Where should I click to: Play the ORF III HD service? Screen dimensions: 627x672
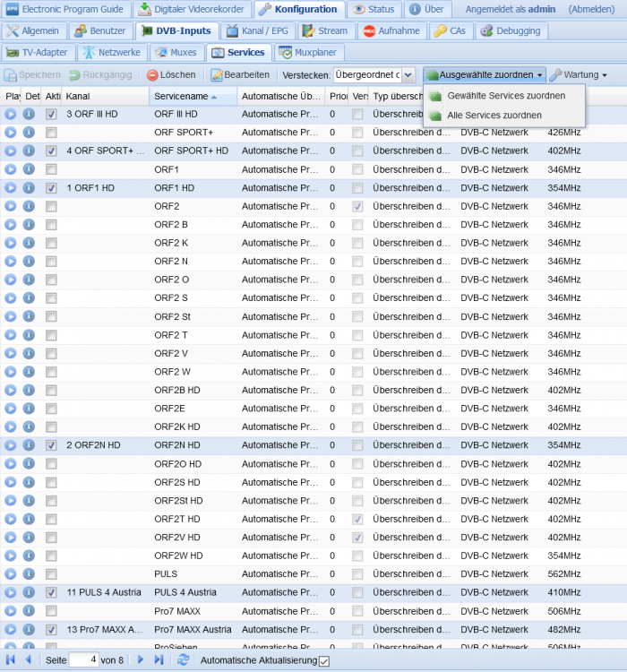10,114
